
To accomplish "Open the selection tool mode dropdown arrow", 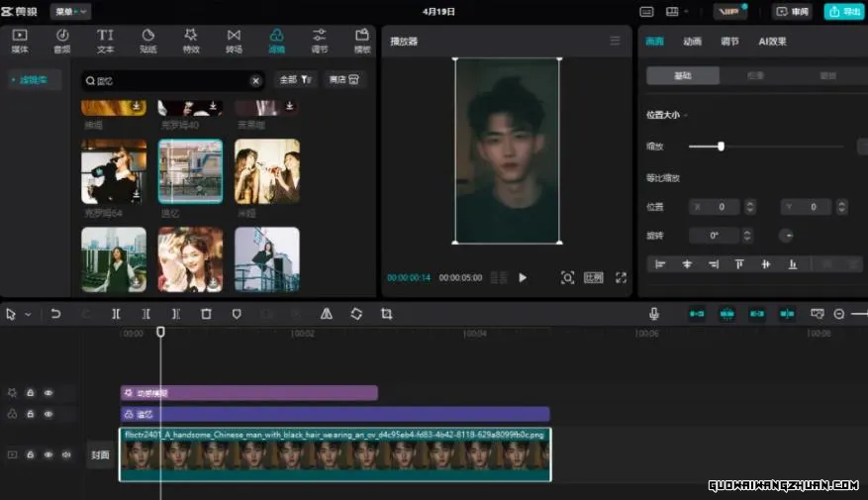I will point(28,315).
